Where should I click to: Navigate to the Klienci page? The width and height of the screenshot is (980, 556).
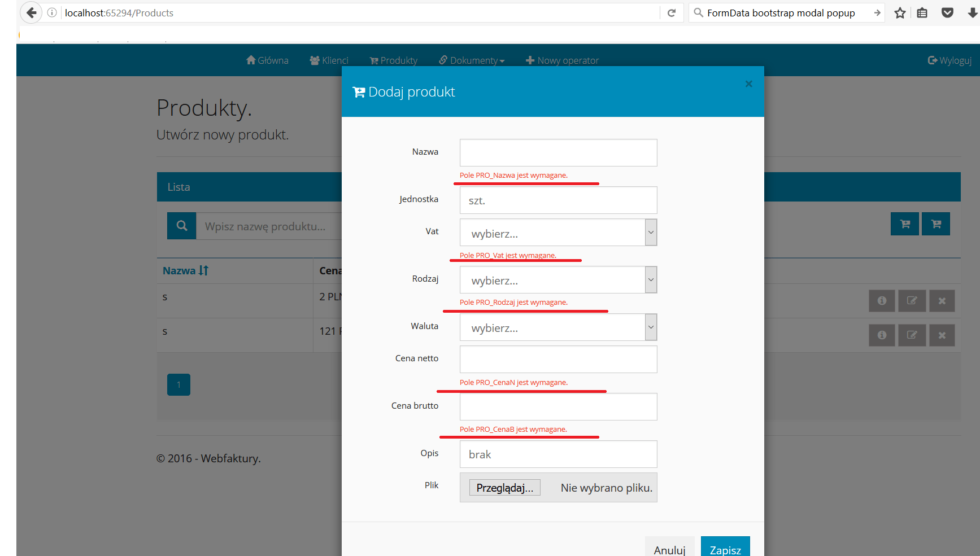tap(329, 60)
